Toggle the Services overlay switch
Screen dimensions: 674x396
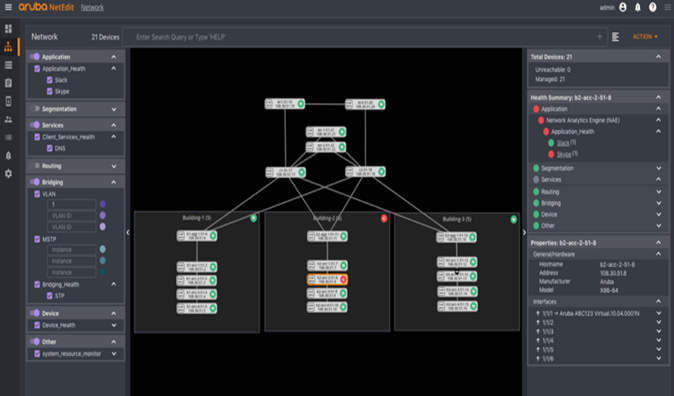[x=35, y=125]
